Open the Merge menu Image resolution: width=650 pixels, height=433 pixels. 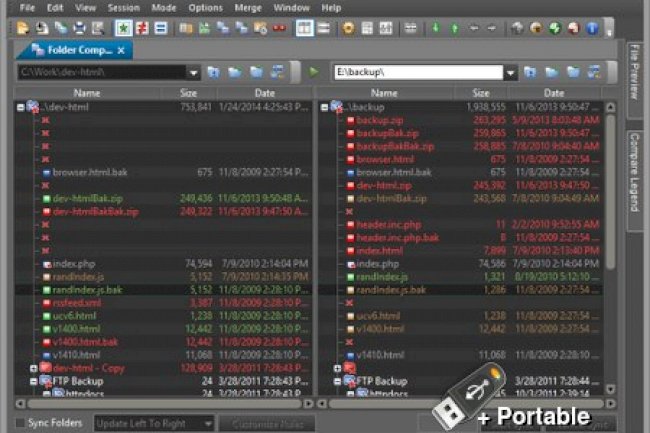[248, 7]
